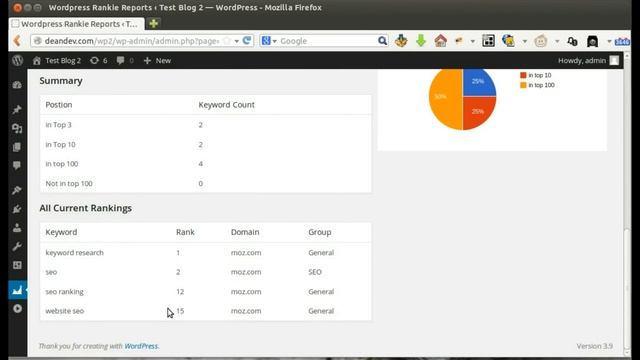The image size is (640, 360).
Task: Open Posts pin icon in sidebar
Action: coord(17,109)
